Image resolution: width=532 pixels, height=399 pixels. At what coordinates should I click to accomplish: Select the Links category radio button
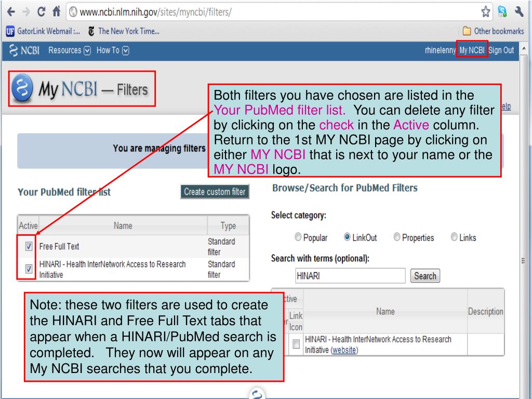click(454, 237)
